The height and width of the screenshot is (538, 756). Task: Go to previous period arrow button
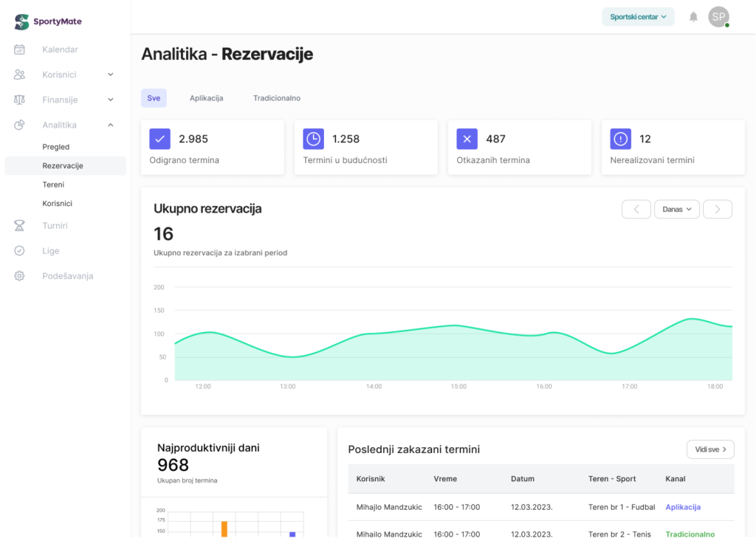[636, 210]
